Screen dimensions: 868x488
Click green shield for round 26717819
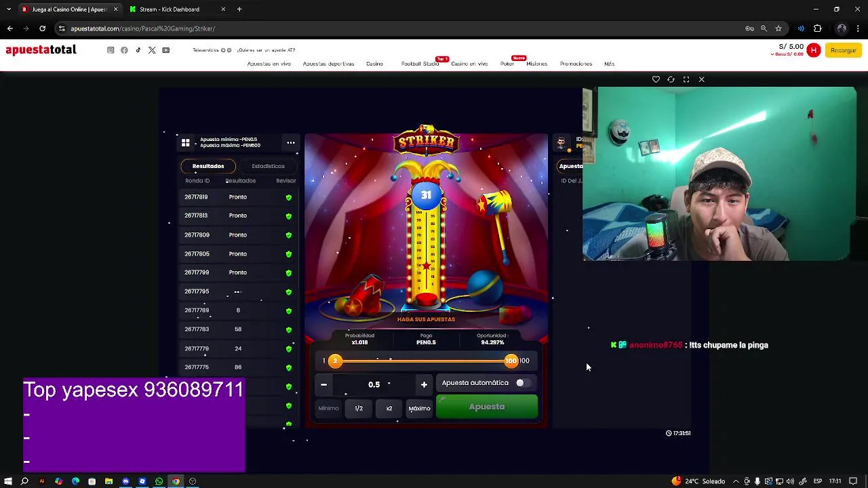click(x=289, y=197)
